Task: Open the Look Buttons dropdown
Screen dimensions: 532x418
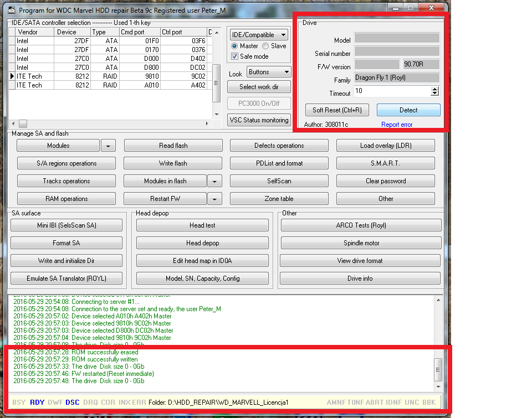Action: pyautogui.click(x=268, y=72)
